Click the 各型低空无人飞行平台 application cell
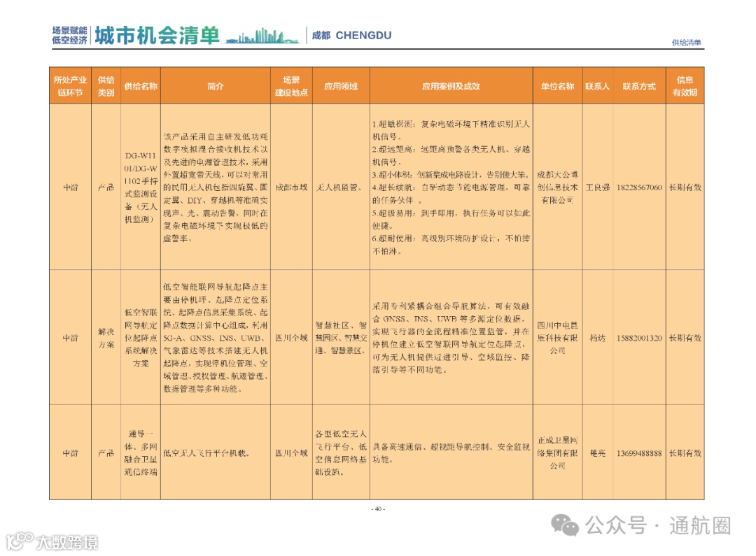The image size is (756, 556). coord(341,453)
